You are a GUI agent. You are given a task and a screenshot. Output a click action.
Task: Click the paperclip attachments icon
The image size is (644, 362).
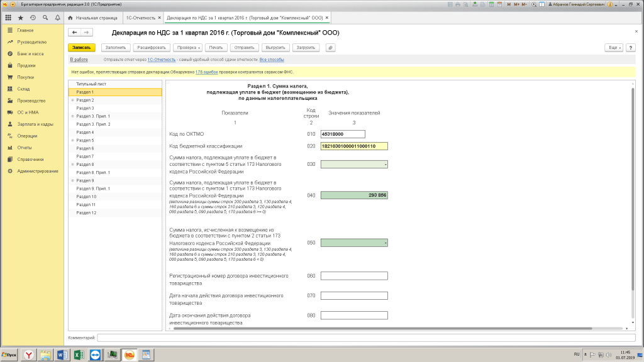[x=330, y=48]
